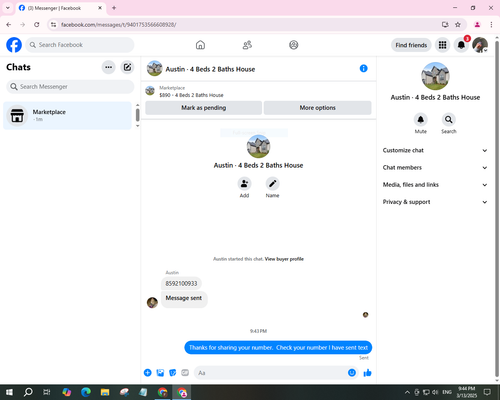Expand Customize chat section
Viewport: 500px width, 400px height.
pyautogui.click(x=435, y=150)
